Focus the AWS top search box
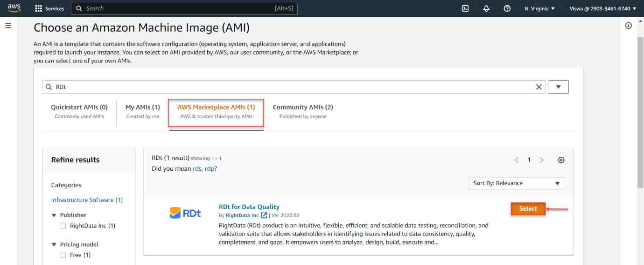Viewport: 644px width, 265px height. tap(184, 8)
